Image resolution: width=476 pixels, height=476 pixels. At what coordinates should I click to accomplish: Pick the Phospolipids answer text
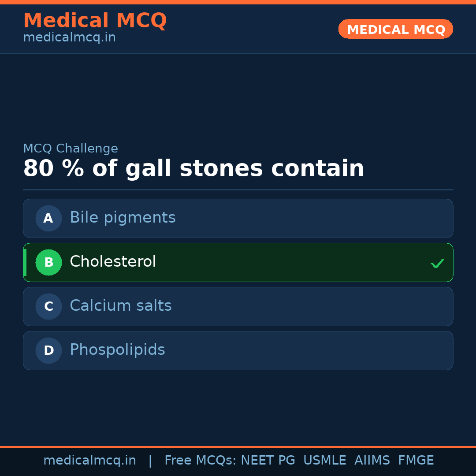(117, 350)
